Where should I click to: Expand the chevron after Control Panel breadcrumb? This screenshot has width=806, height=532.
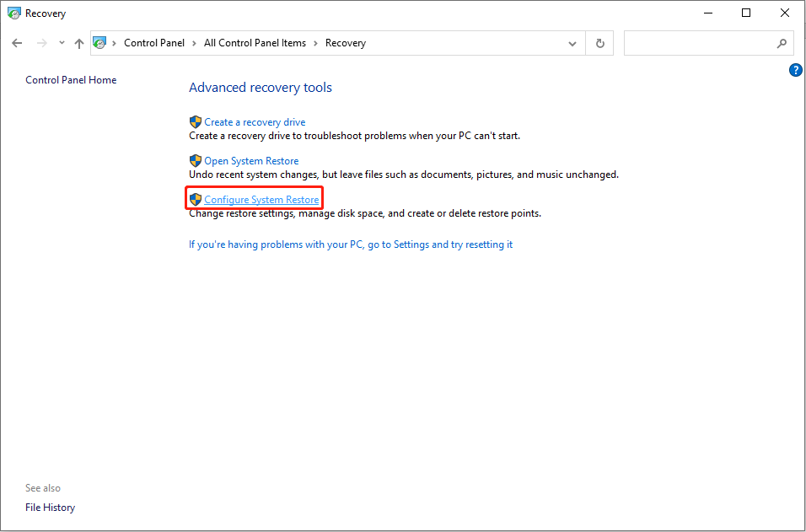point(194,43)
